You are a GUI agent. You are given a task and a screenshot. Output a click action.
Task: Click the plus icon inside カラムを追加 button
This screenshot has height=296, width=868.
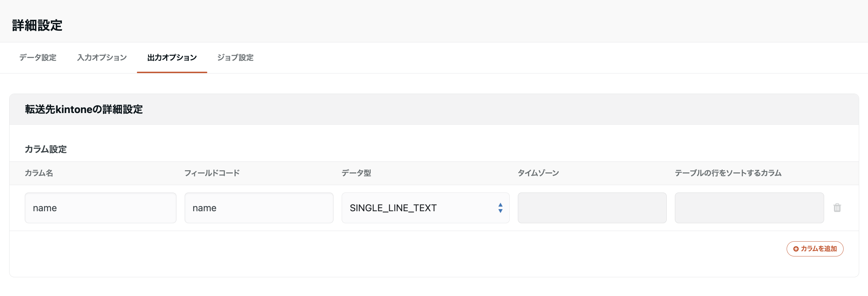pyautogui.click(x=797, y=249)
